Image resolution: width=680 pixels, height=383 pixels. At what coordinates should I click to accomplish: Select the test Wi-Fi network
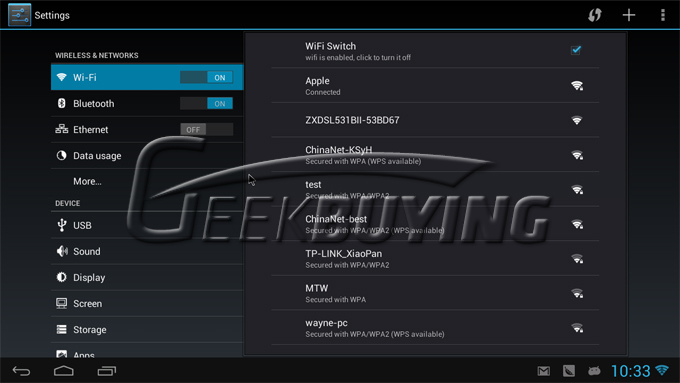[435, 189]
